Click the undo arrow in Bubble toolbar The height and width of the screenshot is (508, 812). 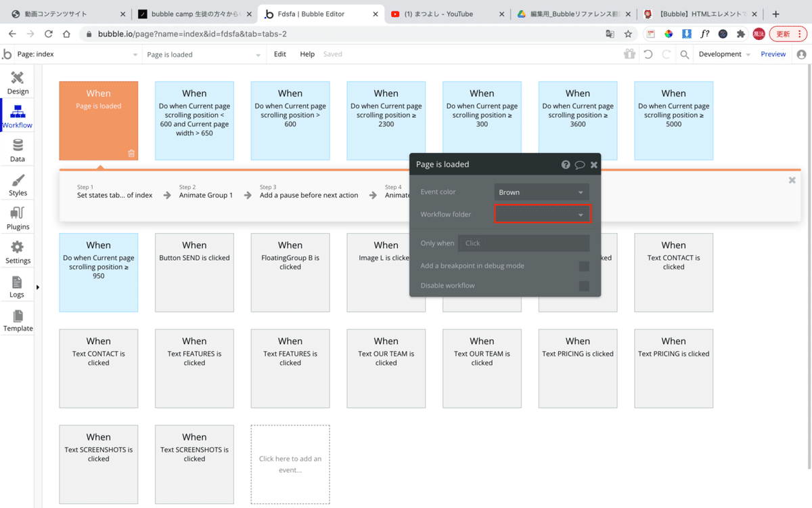(648, 54)
